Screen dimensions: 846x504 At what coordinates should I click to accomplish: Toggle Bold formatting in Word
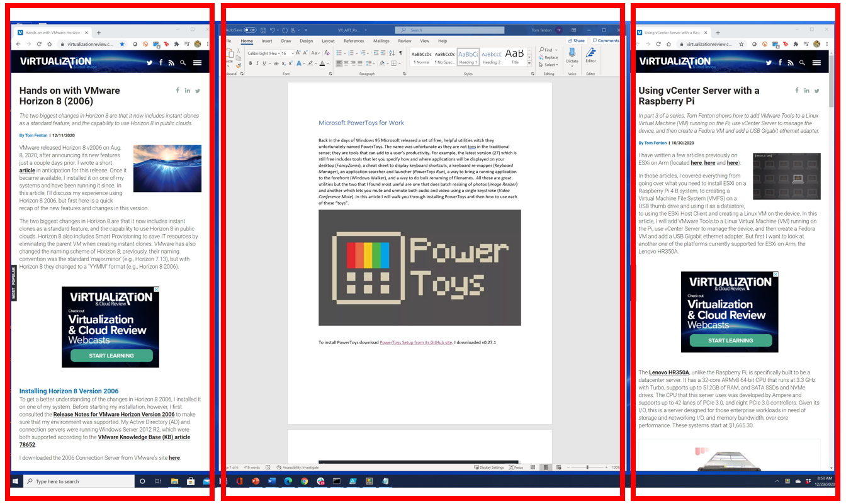click(x=251, y=63)
